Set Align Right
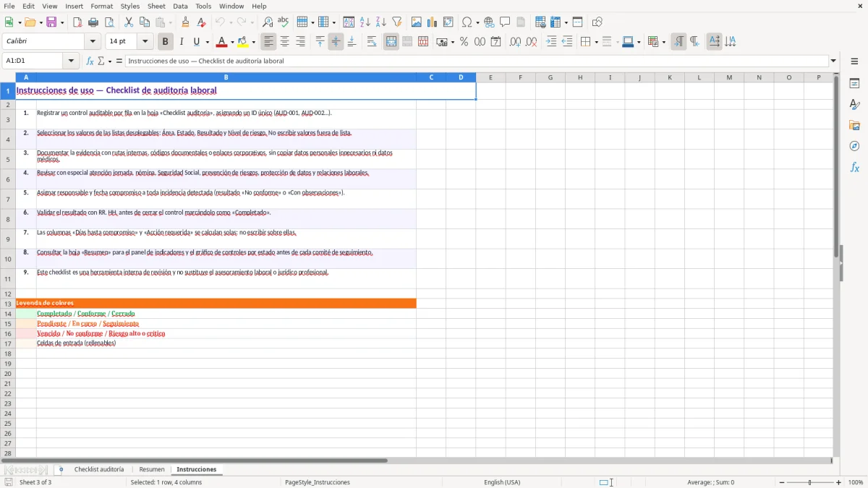 click(301, 42)
